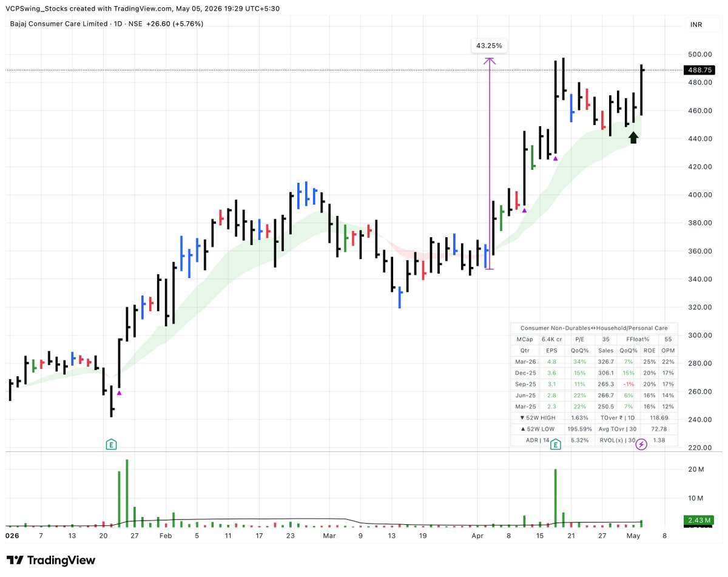728x577 pixels.
Task: Click the tallest January volume bar
Action: [127, 493]
